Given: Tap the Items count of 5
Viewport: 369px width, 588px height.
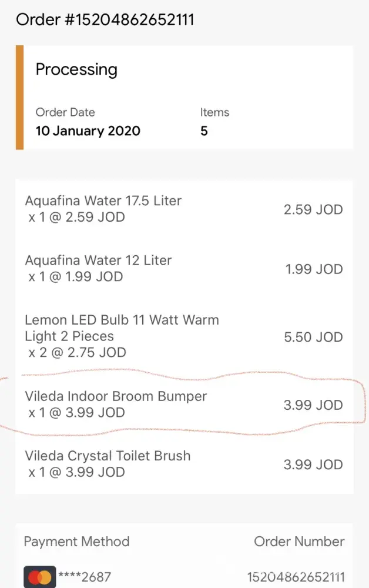Looking at the screenshot, I should point(204,131).
